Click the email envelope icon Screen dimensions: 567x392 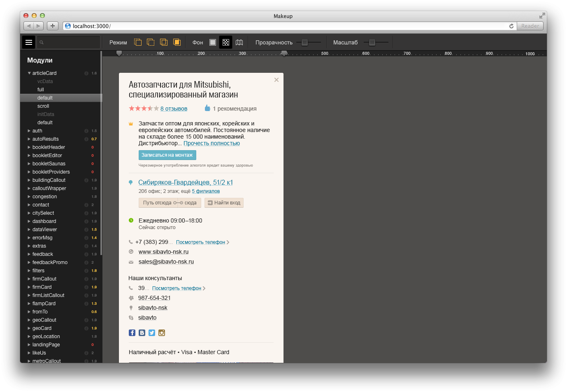tap(131, 262)
